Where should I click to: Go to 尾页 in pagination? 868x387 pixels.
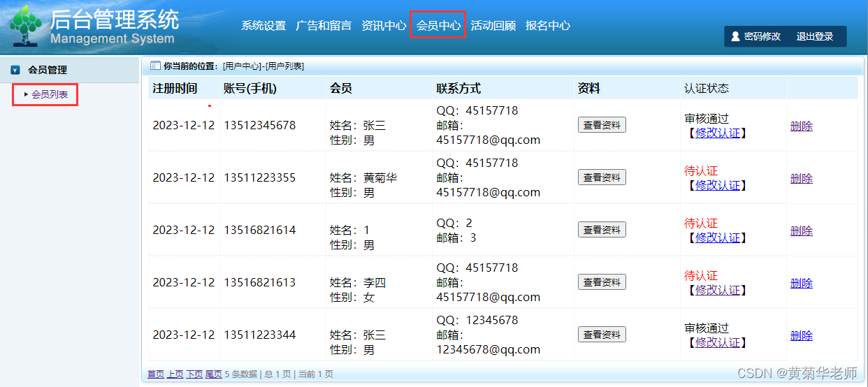pyautogui.click(x=214, y=374)
